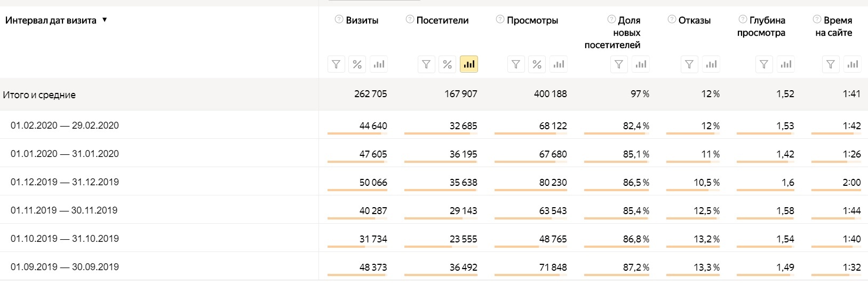Open filter for Отказы column
Image resolution: width=868 pixels, height=291 pixels.
689,65
